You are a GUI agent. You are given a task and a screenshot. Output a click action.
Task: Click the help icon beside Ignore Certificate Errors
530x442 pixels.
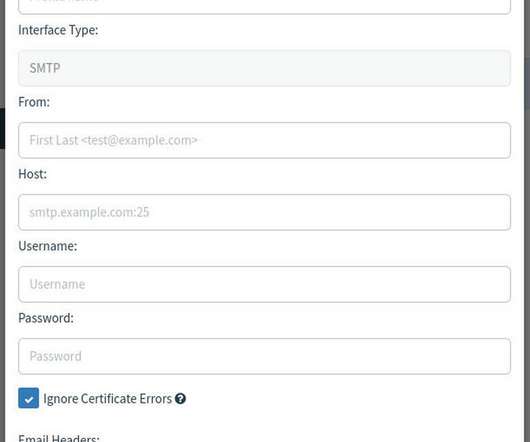click(180, 399)
